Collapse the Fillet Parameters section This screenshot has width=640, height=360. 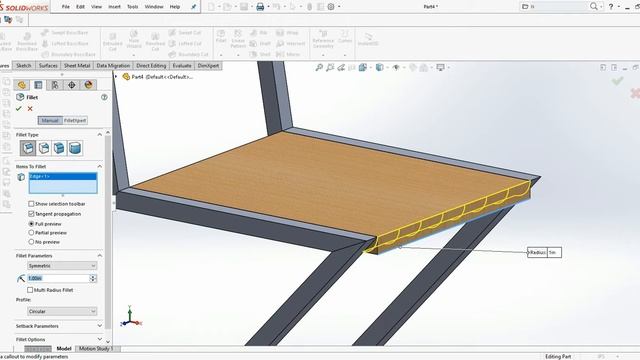point(100,256)
